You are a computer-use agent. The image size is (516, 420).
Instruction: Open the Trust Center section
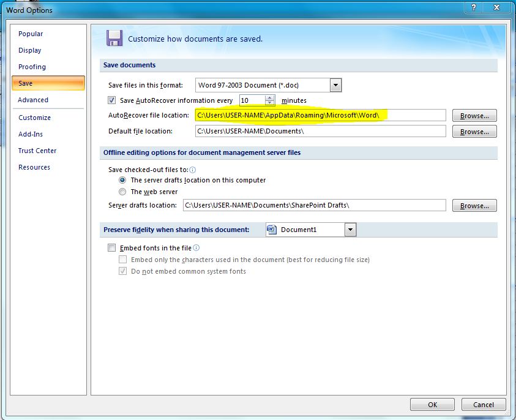pyautogui.click(x=38, y=151)
